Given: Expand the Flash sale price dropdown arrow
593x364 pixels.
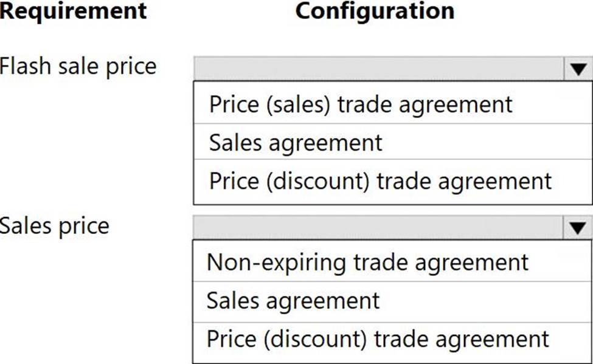Looking at the screenshot, I should point(577,69).
